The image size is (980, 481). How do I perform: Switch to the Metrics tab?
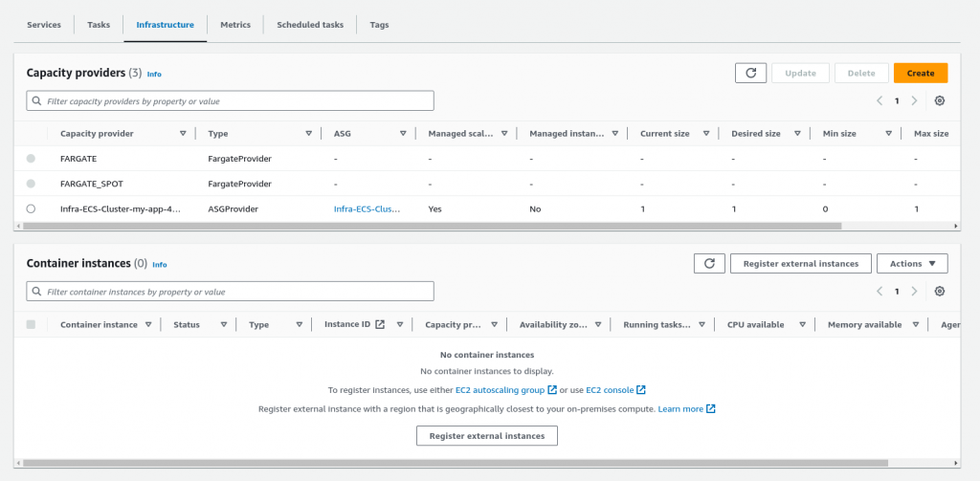click(x=235, y=25)
